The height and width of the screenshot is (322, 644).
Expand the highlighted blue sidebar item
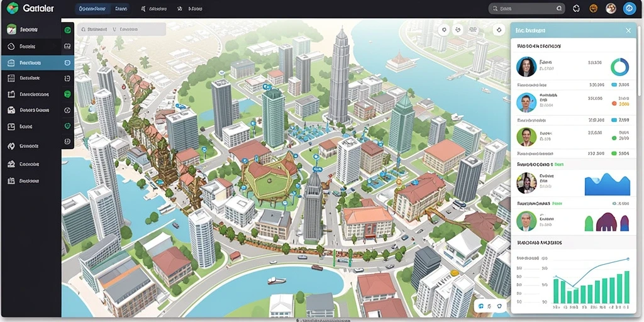(37, 63)
